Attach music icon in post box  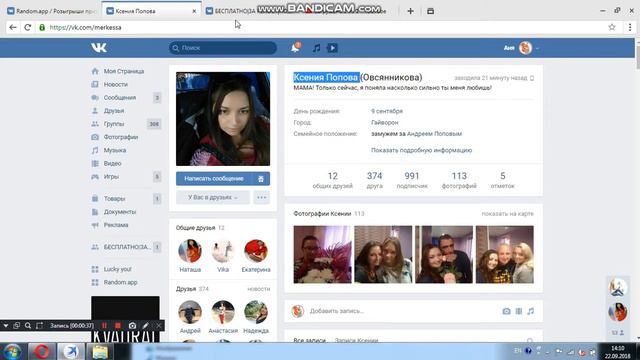(530, 311)
